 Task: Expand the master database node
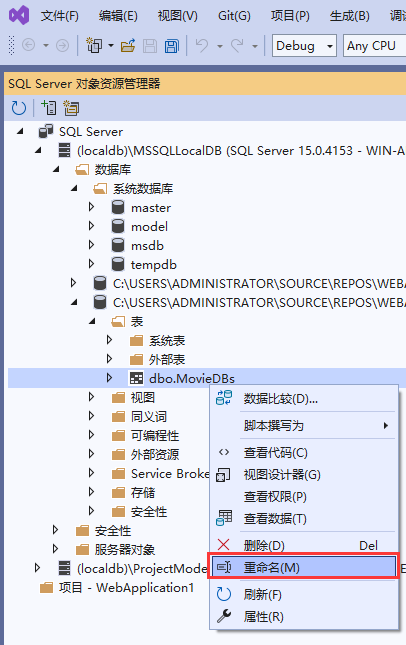[91, 207]
